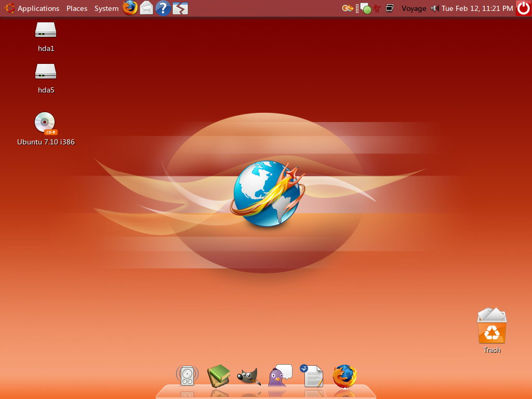Launch Firefox from the dock

coord(344,376)
